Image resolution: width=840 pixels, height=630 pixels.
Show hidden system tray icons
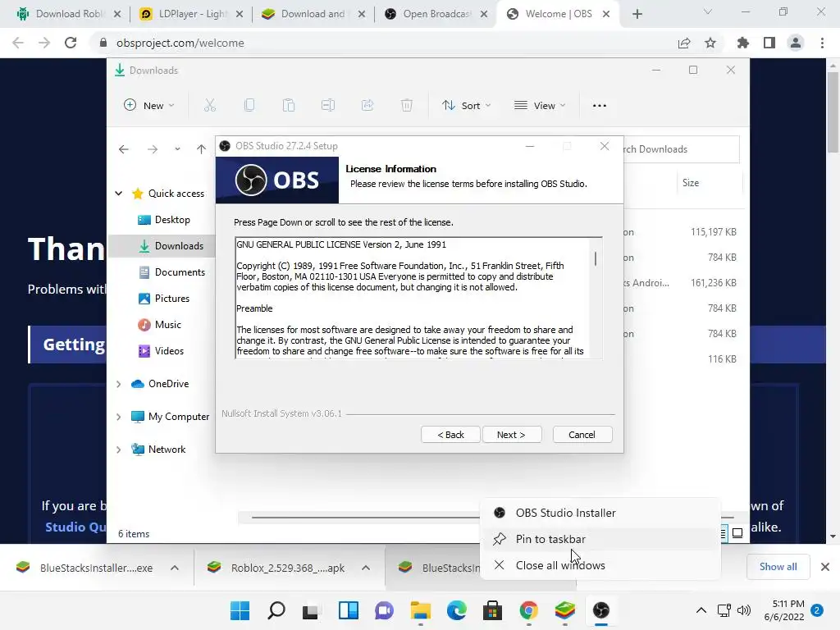(701, 610)
